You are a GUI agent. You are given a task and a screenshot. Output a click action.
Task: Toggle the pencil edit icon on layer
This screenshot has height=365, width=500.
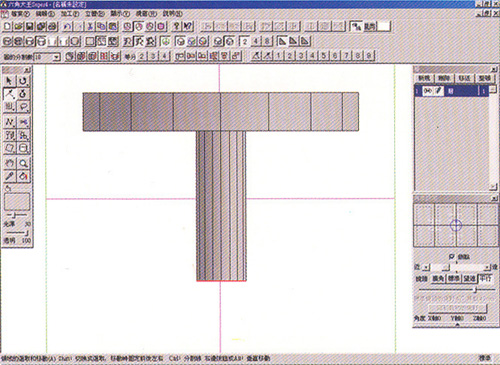point(438,91)
